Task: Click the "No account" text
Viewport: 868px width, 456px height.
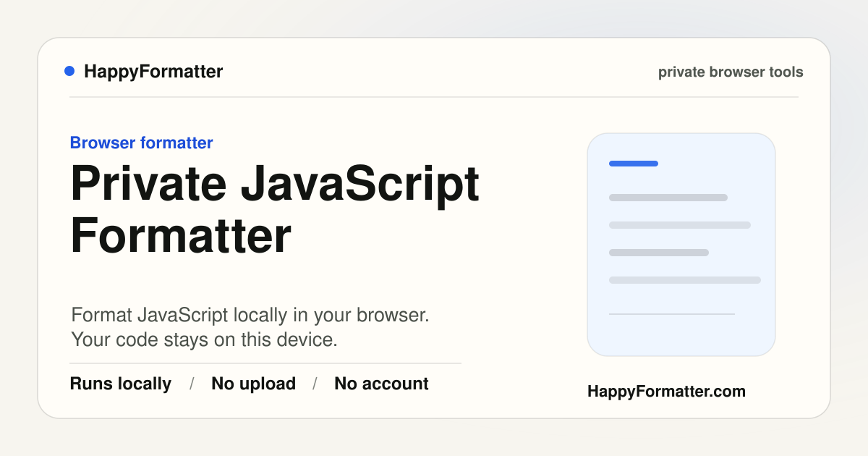Action: (x=381, y=384)
